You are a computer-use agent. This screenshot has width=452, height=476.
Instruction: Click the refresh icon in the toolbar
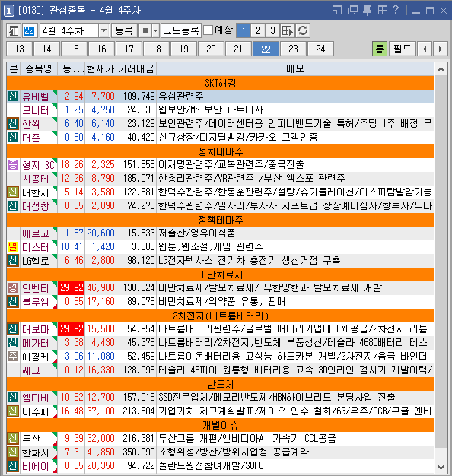click(303, 30)
